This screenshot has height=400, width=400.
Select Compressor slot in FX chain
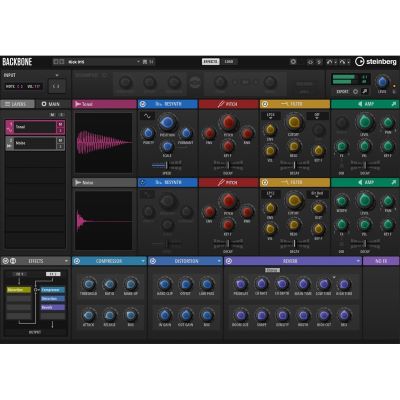[53, 290]
